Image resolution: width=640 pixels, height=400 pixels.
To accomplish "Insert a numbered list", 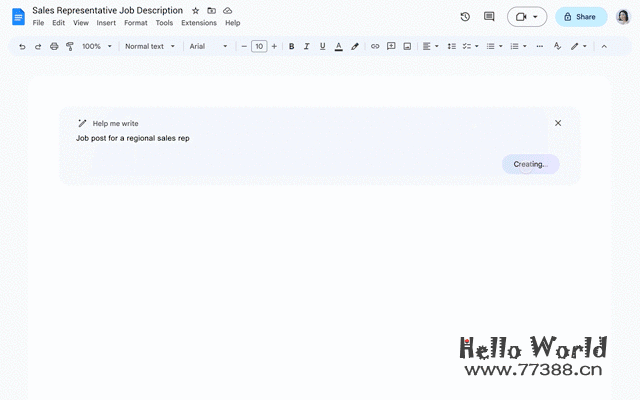I will (x=514, y=47).
